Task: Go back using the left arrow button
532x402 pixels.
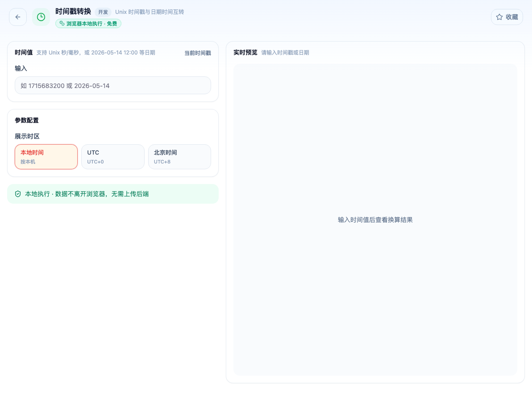Action: (18, 17)
